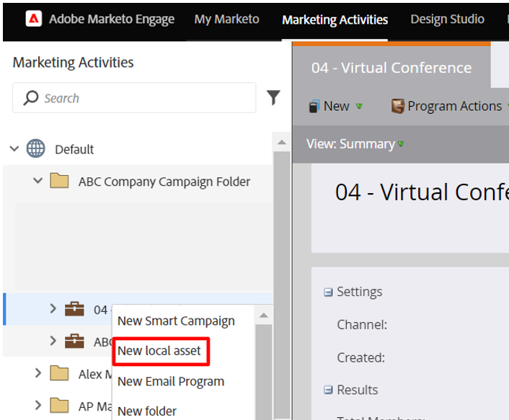Image resolution: width=509 pixels, height=420 pixels.
Task: Click the Default workspace globe icon
Action: point(36,148)
